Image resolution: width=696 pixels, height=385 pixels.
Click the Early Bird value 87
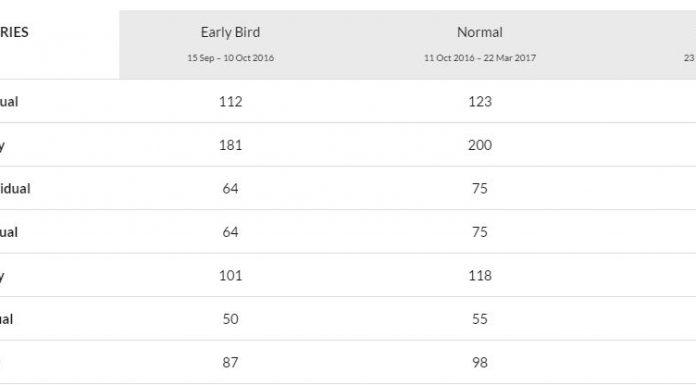point(230,363)
